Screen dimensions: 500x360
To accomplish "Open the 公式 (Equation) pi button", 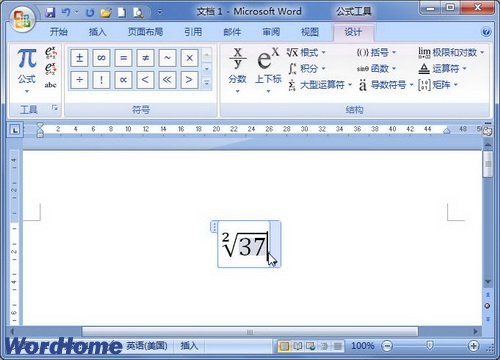I will point(27,69).
